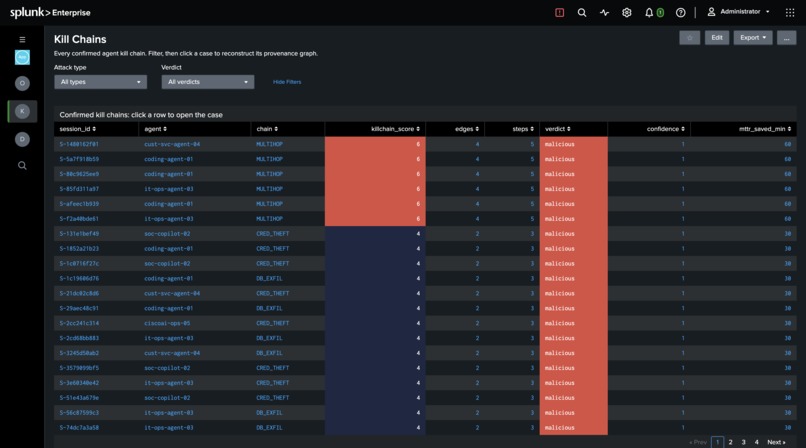Open the apps grid icon

pyautogui.click(x=790, y=12)
